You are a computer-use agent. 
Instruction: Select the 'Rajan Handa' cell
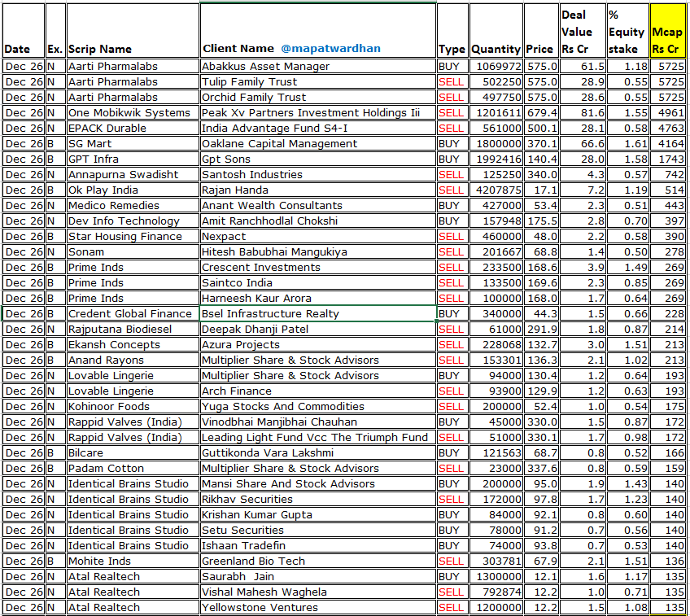(318, 190)
